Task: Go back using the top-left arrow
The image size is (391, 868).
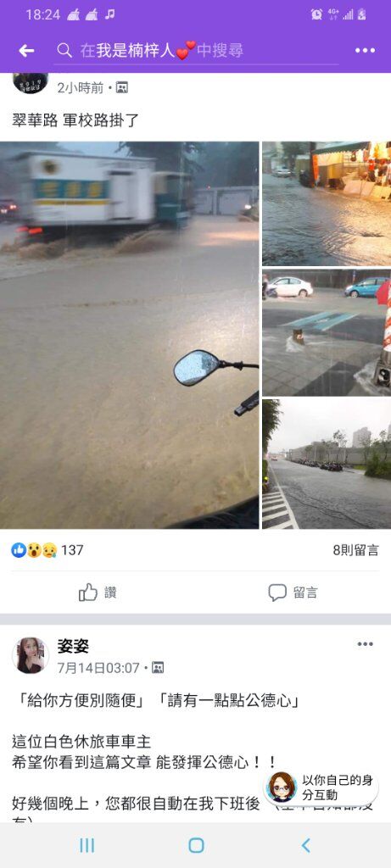Action: click(26, 51)
